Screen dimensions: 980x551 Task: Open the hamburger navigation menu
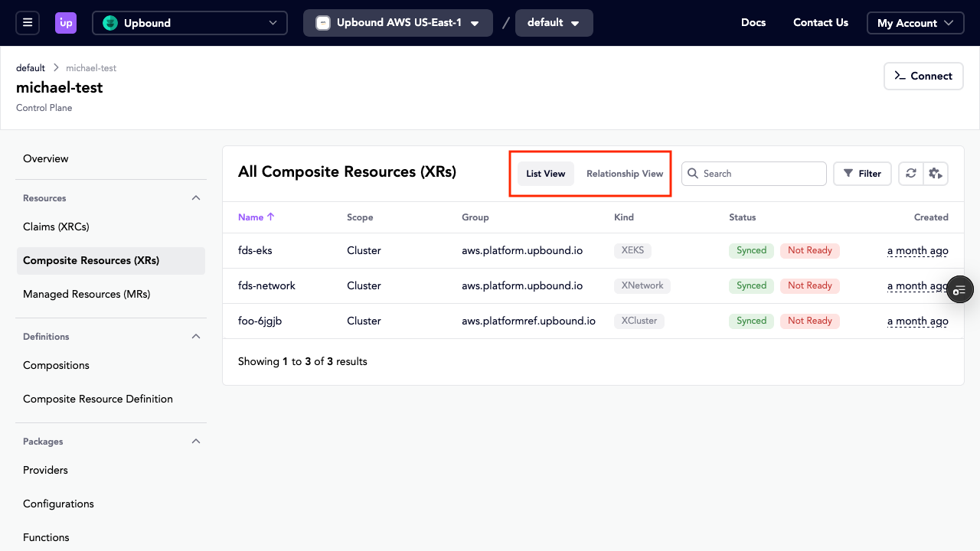coord(28,23)
